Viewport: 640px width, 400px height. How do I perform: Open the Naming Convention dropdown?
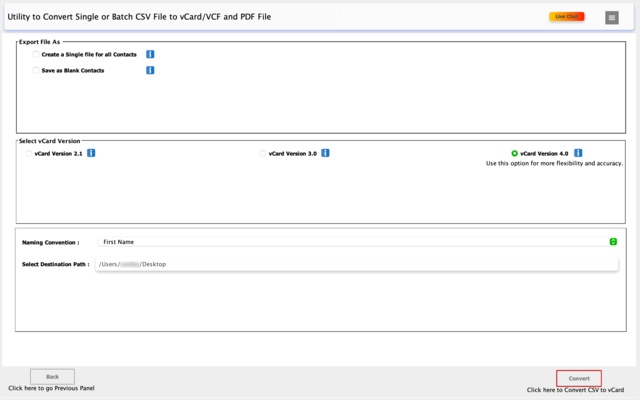point(358,242)
